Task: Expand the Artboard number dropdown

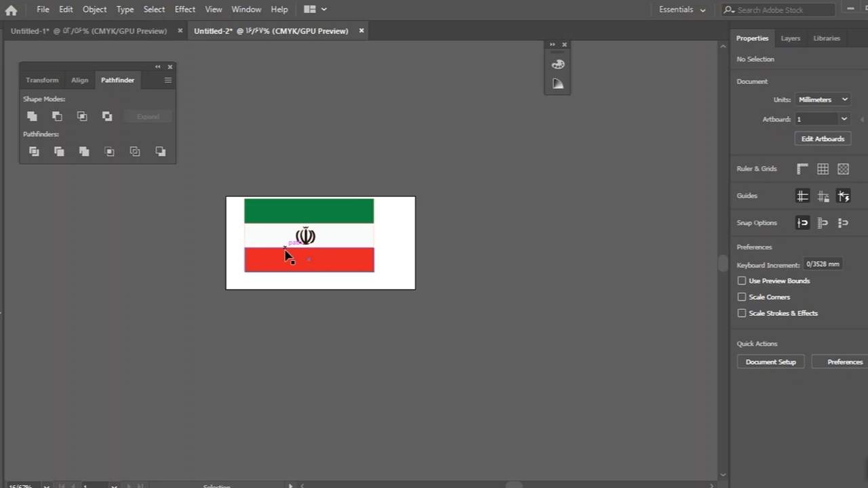Action: click(x=844, y=119)
